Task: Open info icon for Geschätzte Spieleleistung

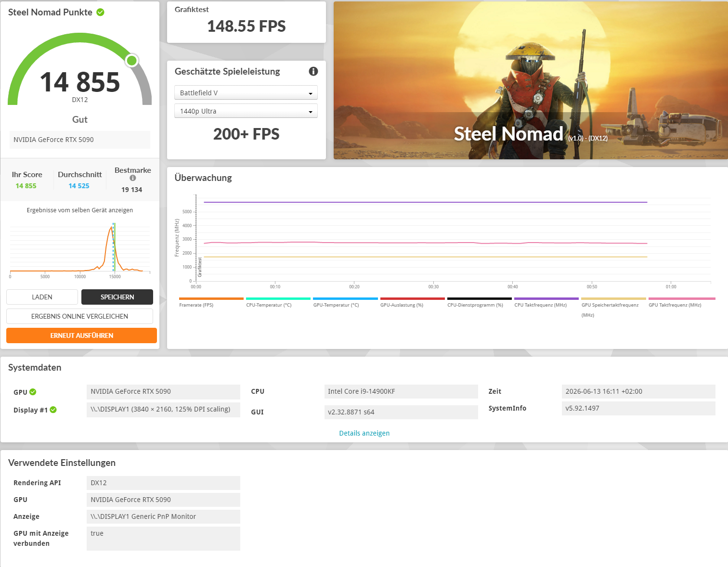Action: pos(313,71)
